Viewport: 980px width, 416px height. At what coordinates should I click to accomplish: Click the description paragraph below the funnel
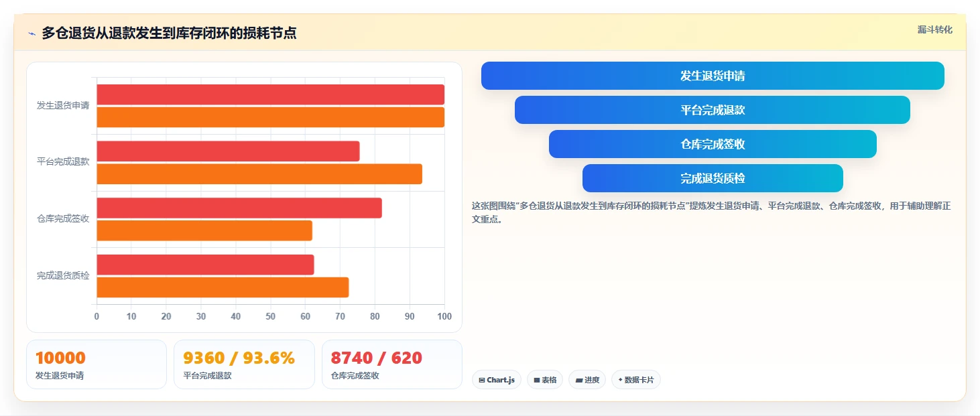[711, 212]
